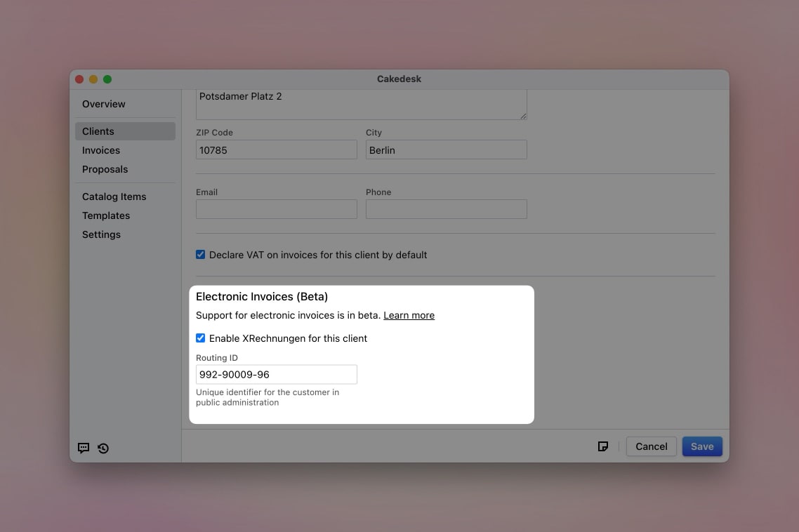This screenshot has height=532, width=799.
Task: Open Proposals from the sidebar
Action: pyautogui.click(x=105, y=169)
